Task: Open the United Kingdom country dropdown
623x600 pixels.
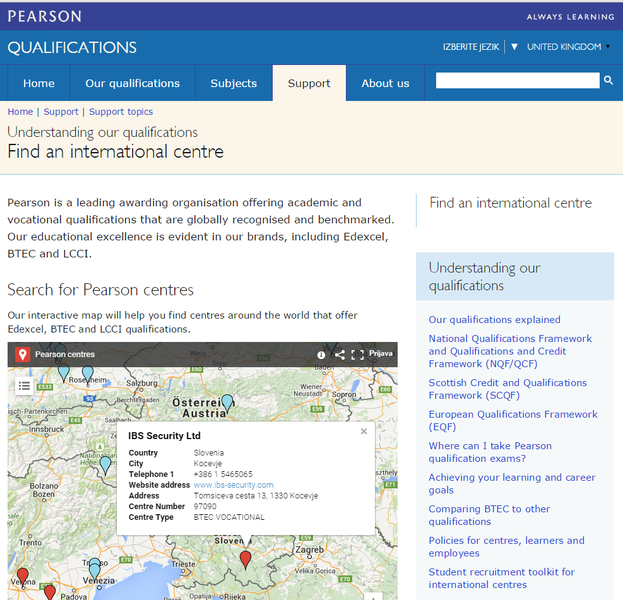Action: 568,47
